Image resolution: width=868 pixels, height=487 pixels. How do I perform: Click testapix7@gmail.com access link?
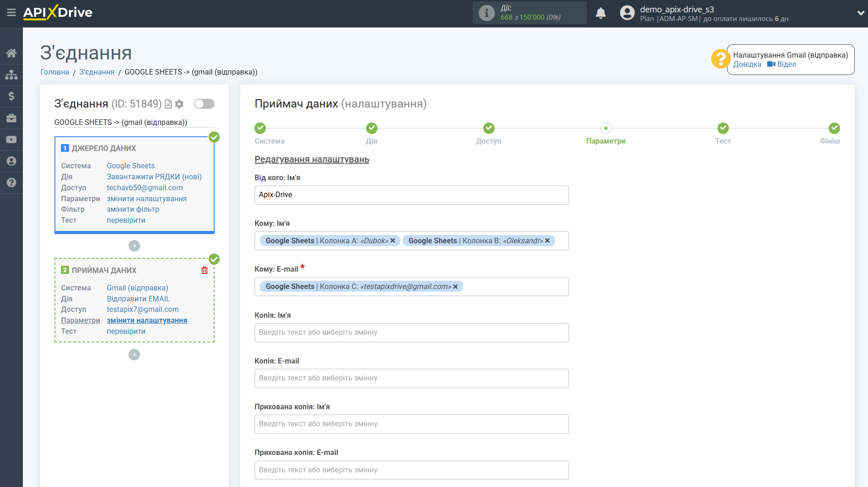click(143, 309)
